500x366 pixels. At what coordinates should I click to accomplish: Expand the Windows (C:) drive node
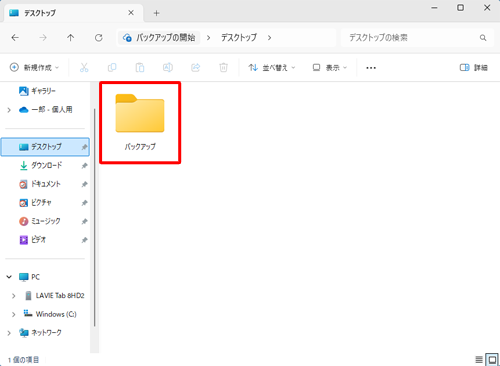(x=14, y=314)
